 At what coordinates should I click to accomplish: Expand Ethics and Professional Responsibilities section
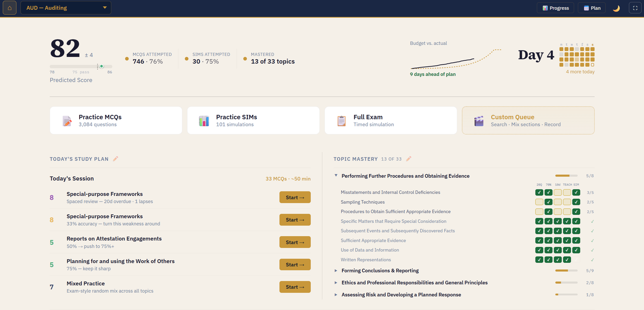pos(336,283)
